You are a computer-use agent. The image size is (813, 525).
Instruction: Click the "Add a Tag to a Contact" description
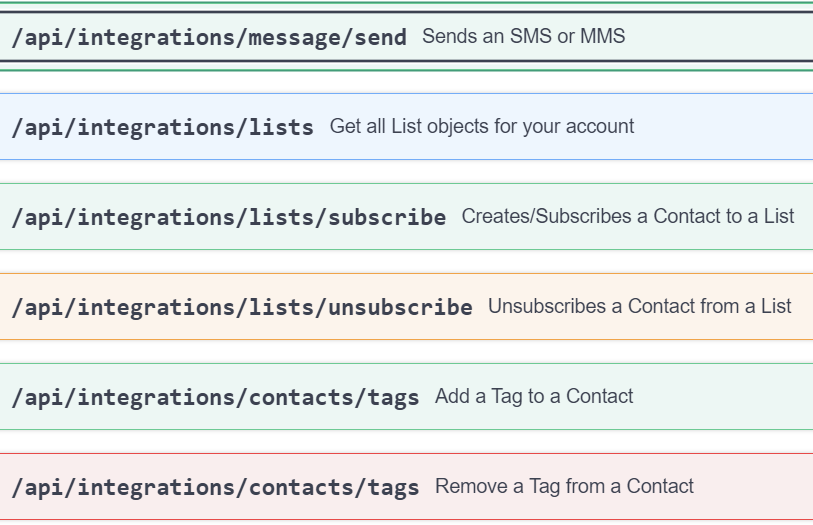(x=534, y=396)
